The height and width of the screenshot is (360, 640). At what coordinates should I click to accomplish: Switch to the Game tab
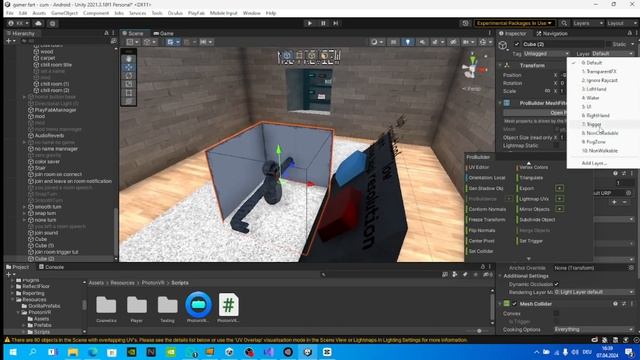[164, 33]
